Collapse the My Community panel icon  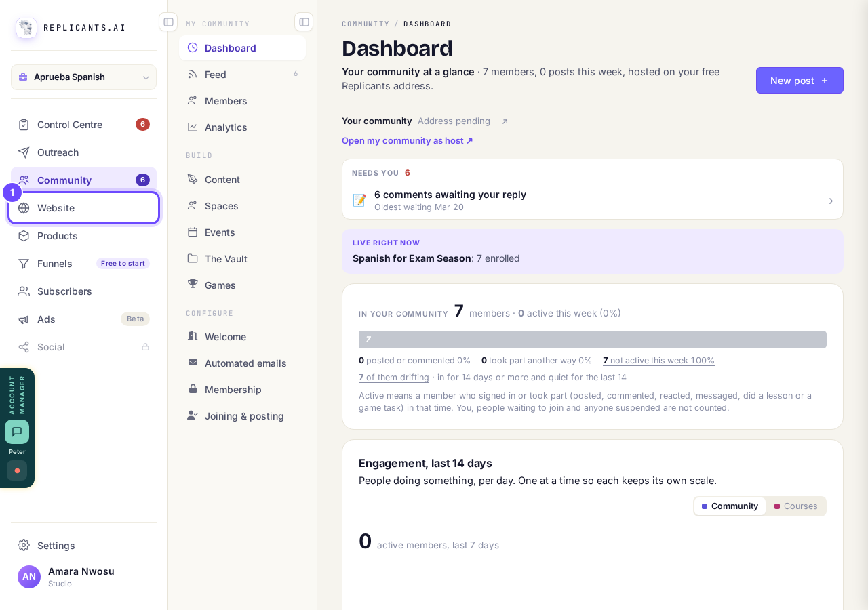tap(304, 22)
